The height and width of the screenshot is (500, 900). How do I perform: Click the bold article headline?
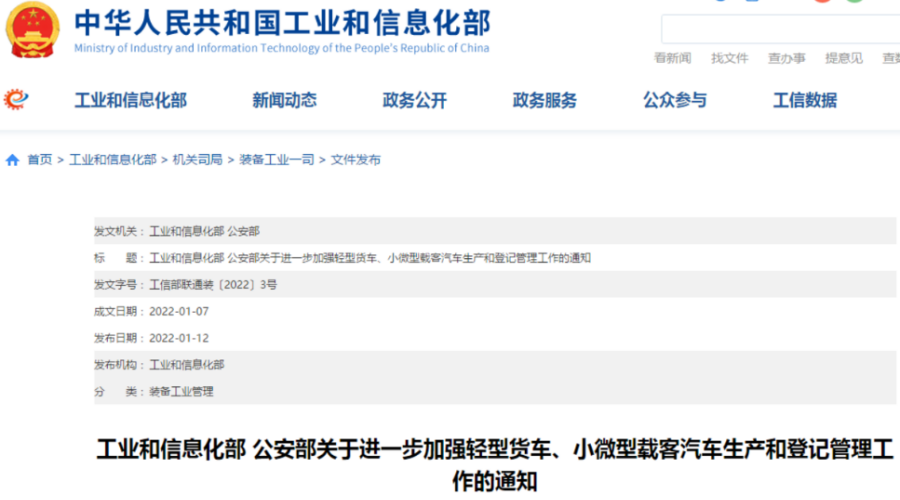[x=495, y=465]
